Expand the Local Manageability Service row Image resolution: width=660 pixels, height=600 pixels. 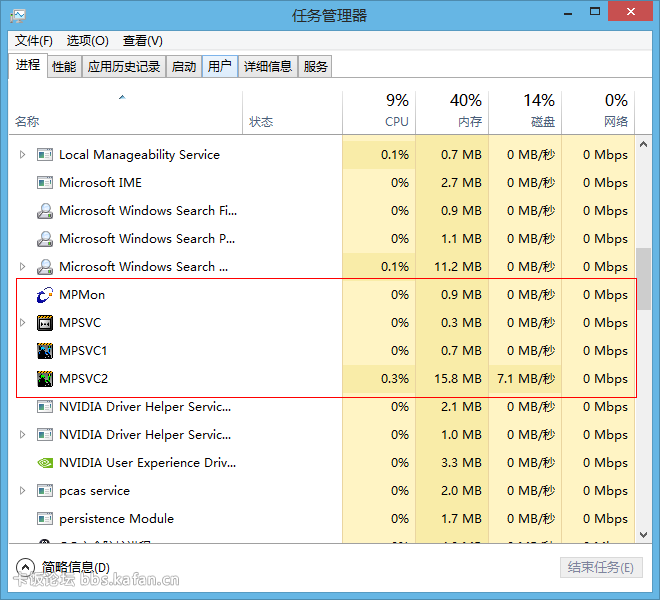(23, 155)
